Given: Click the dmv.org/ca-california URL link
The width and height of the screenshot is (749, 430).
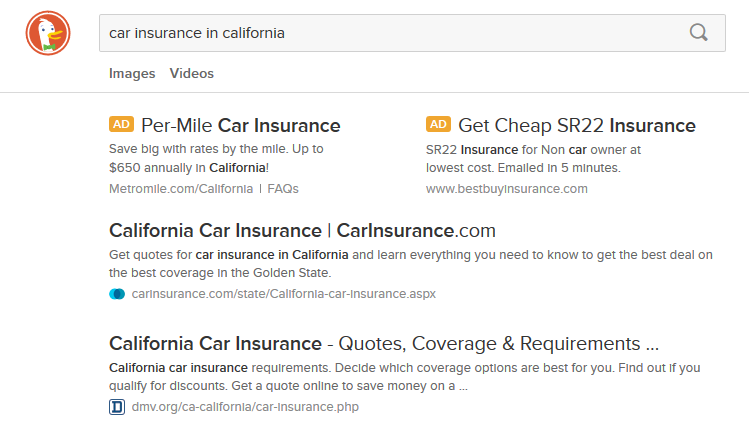Looking at the screenshot, I should pyautogui.click(x=245, y=407).
